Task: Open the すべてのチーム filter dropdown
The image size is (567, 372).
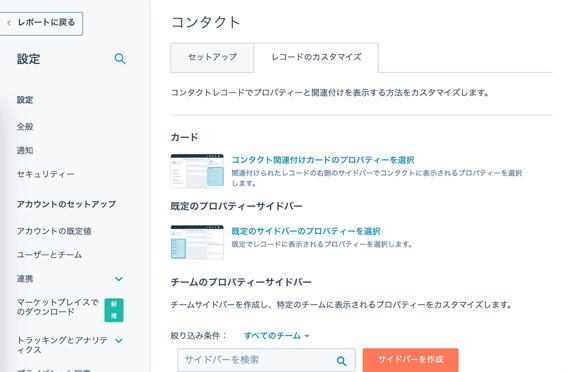Action: (x=277, y=335)
